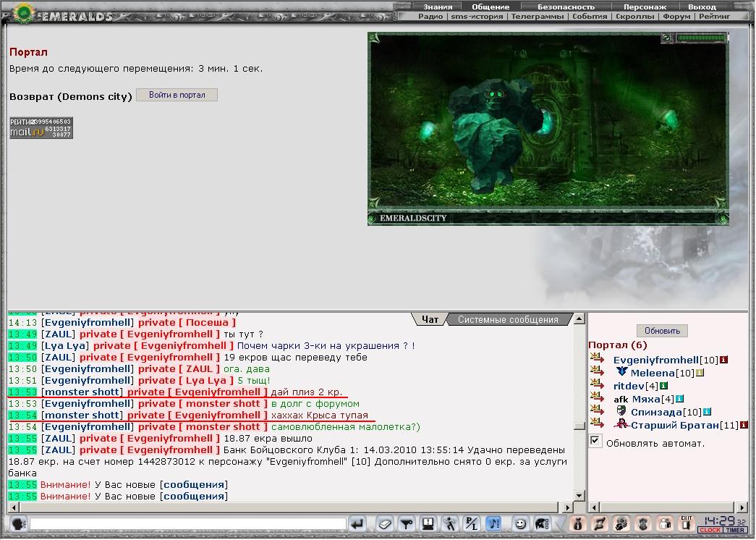Image resolution: width=756 pixels, height=540 pixels.
Task: Open sms-история submenu item
Action: coord(477,17)
